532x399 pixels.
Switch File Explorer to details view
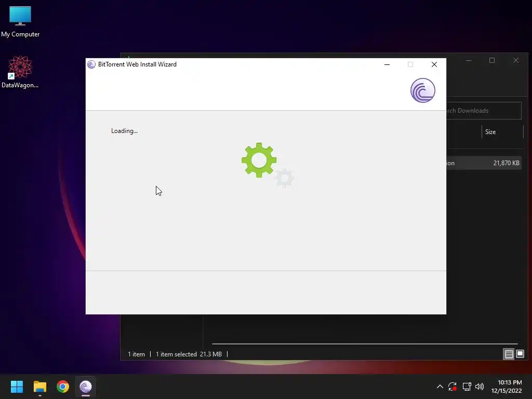coord(509,354)
